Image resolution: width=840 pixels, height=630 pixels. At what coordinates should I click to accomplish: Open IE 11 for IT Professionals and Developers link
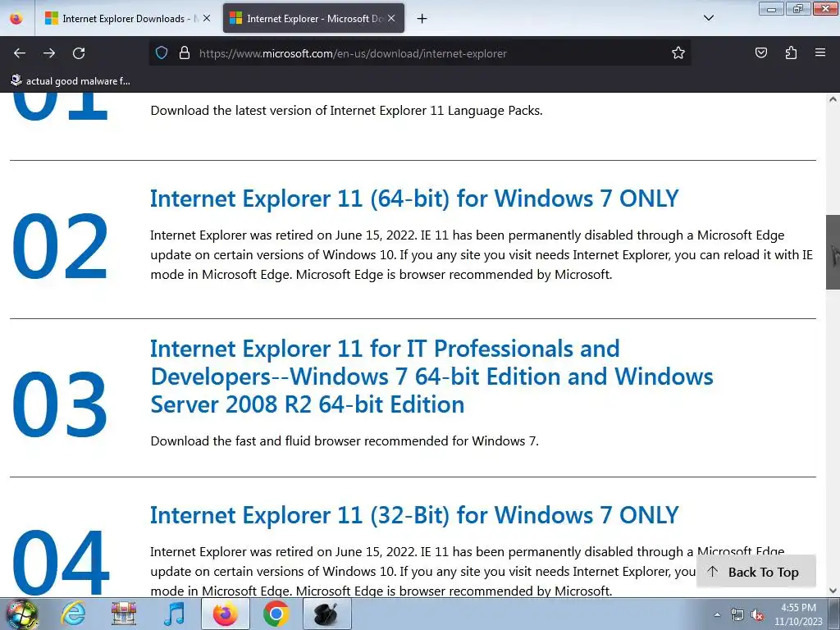point(431,377)
